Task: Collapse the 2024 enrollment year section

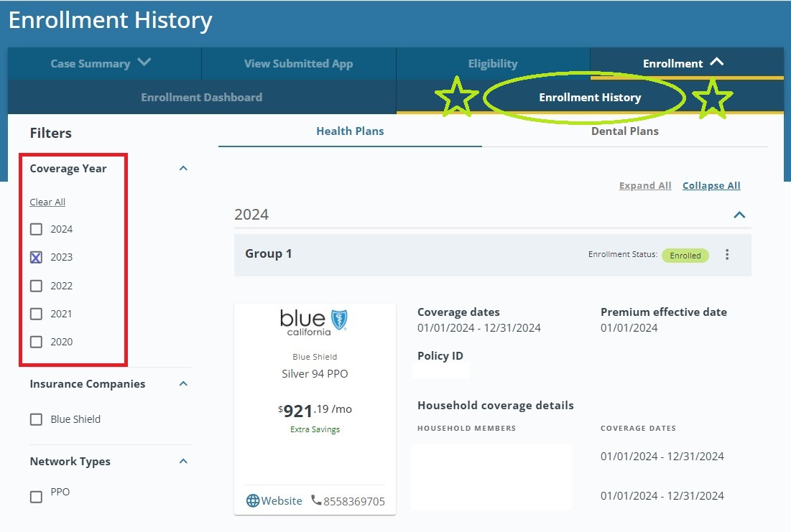Action: click(x=739, y=215)
